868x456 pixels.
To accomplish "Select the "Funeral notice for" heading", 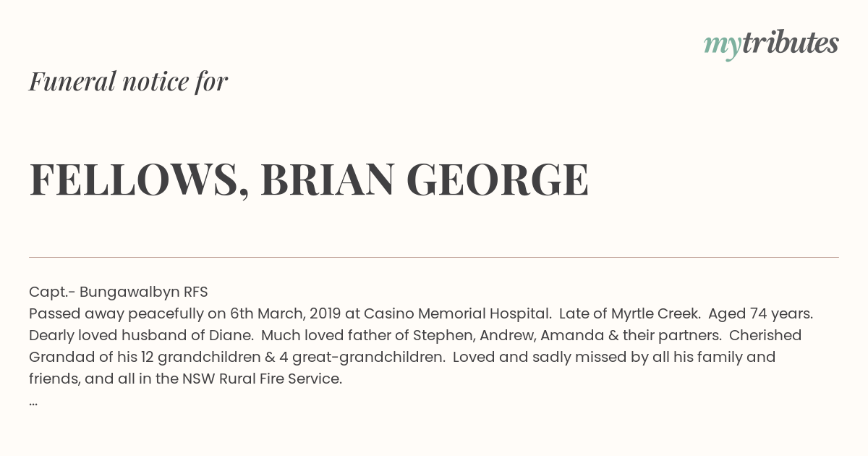I will pyautogui.click(x=128, y=81).
